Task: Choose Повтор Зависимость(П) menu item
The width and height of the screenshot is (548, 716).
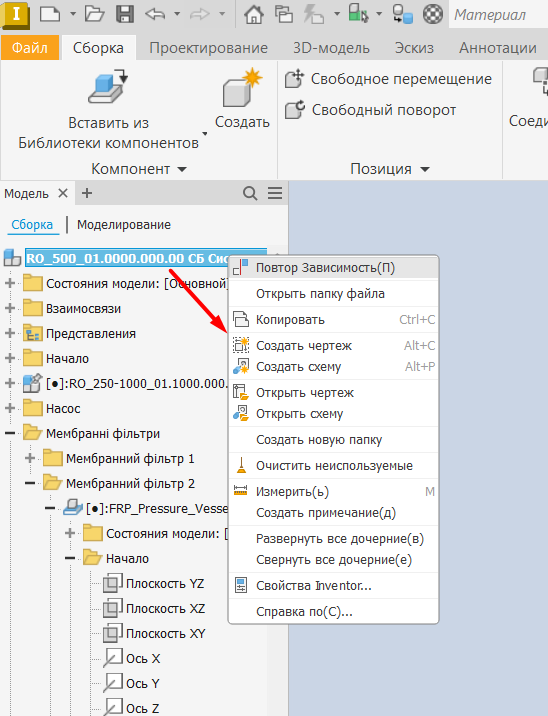Action: coord(333,268)
